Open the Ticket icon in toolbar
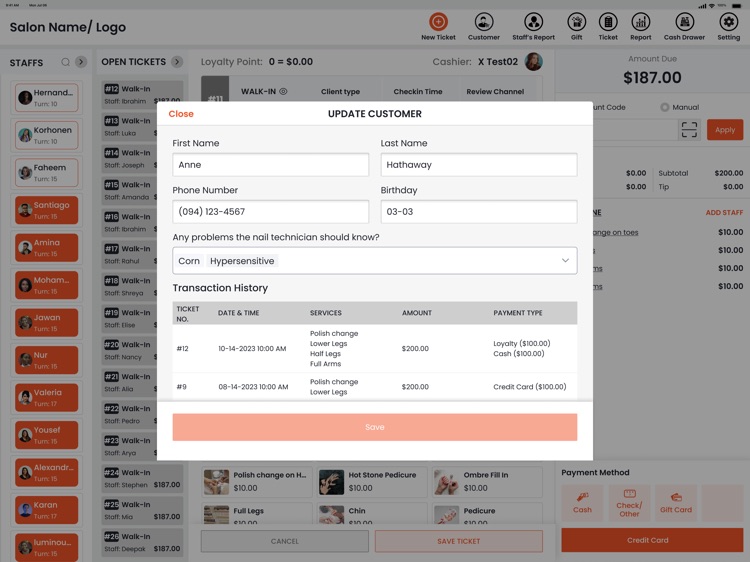 (608, 27)
